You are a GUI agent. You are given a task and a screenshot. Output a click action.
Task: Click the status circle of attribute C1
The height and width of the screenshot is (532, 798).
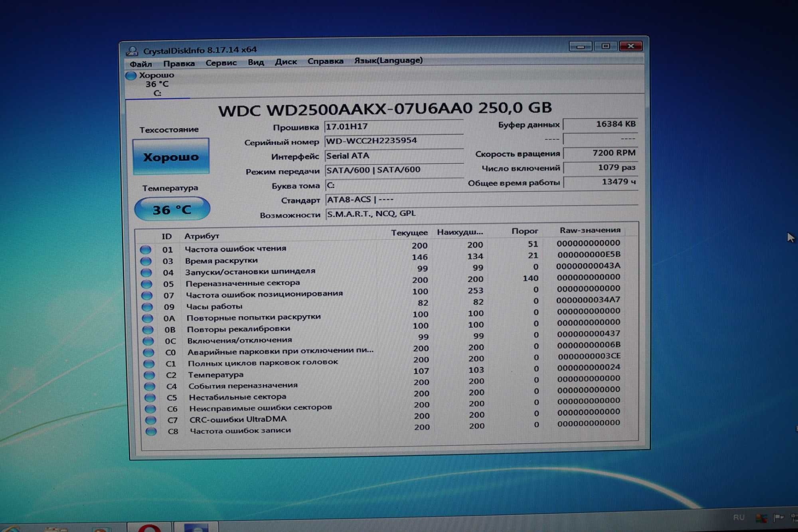point(149,364)
